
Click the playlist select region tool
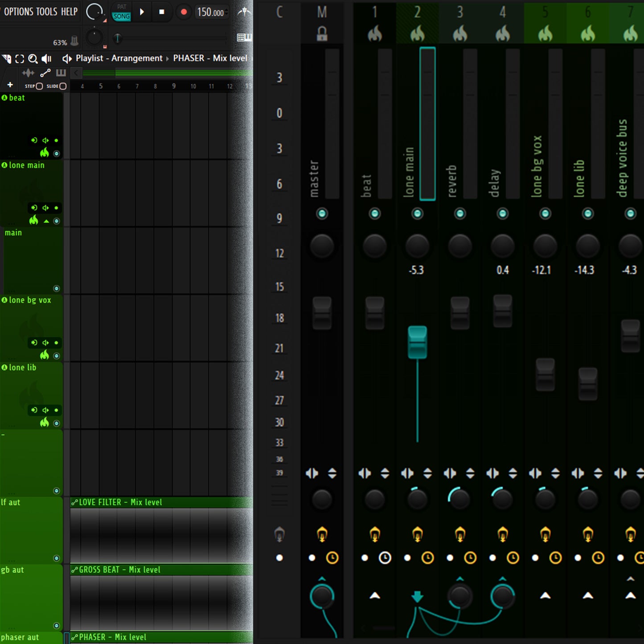pos(20,59)
